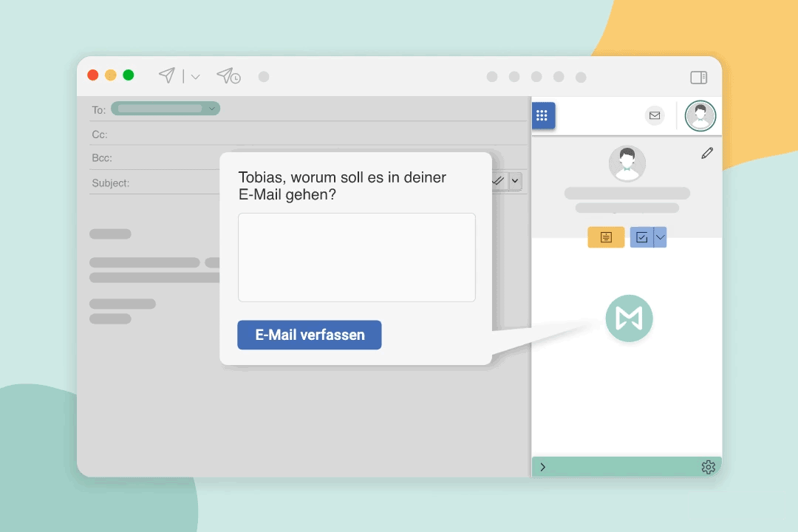Click into the Bcc field
The height and width of the screenshot is (532, 798).
[156, 158]
